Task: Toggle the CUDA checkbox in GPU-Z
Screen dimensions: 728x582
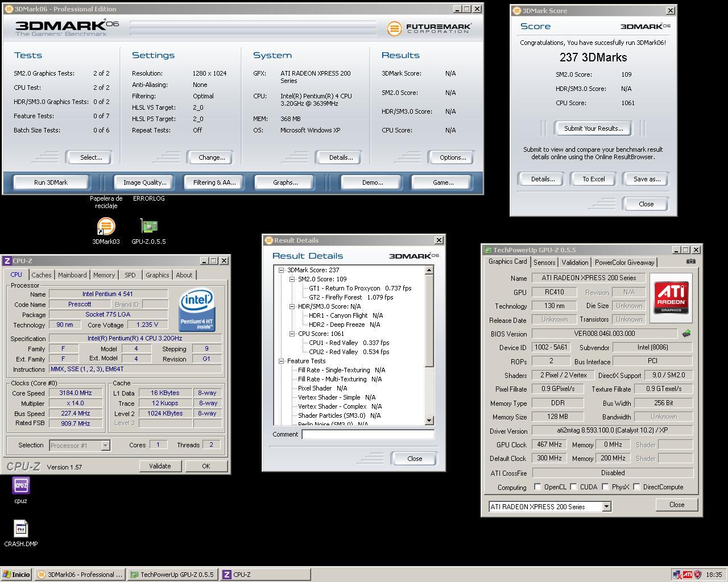Action: click(x=573, y=487)
